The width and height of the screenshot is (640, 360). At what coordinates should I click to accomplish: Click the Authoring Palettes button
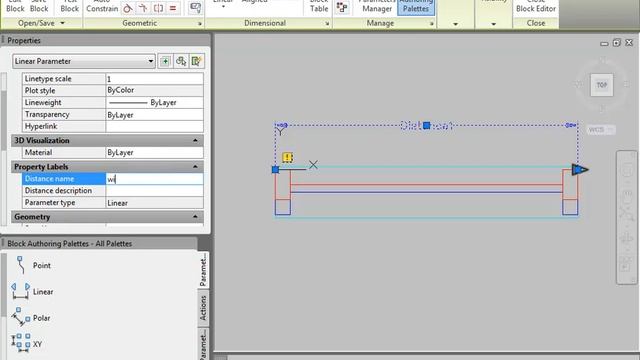point(416,7)
